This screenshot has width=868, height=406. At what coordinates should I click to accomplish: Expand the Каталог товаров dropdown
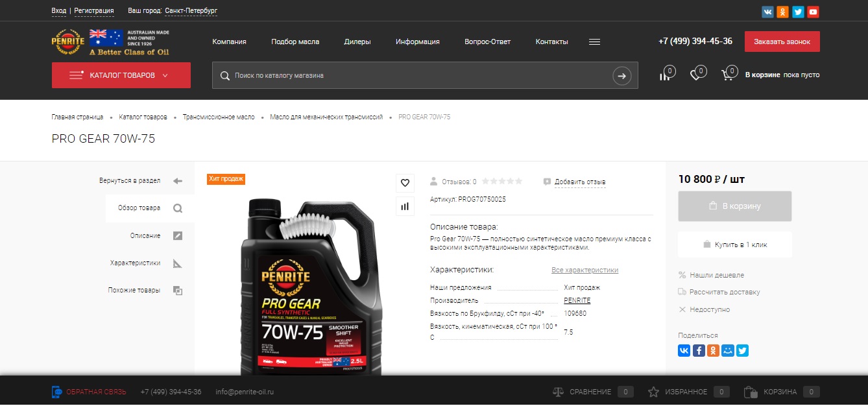pyautogui.click(x=121, y=75)
